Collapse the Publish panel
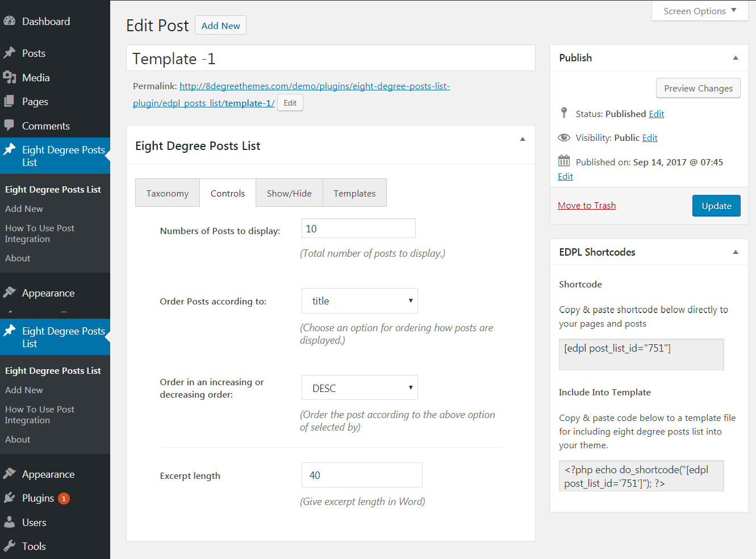Viewport: 756px width, 559px height. point(736,58)
